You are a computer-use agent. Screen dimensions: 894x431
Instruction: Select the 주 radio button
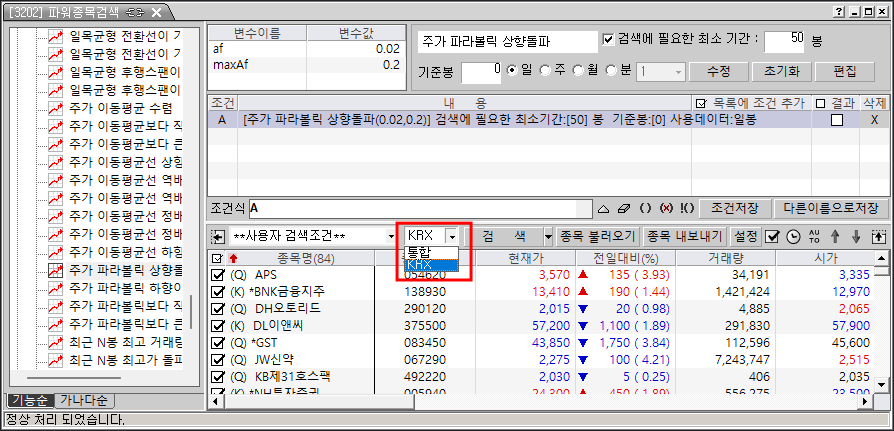pos(546,70)
